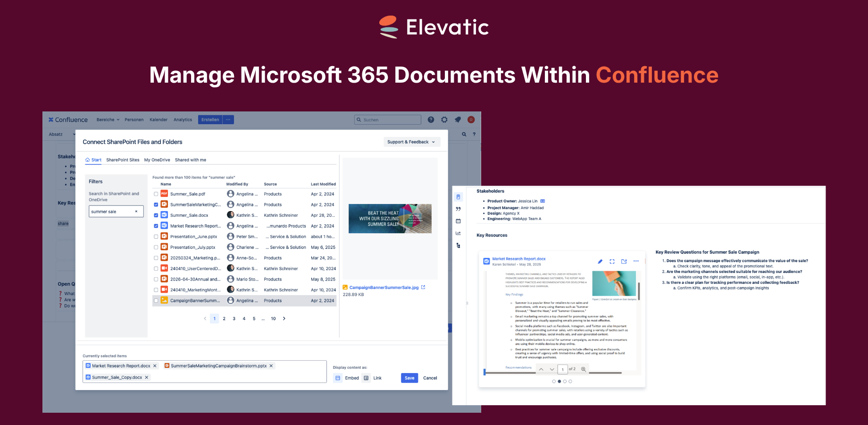
Task: Switch to the SharePoint Sites tab
Action: point(122,160)
